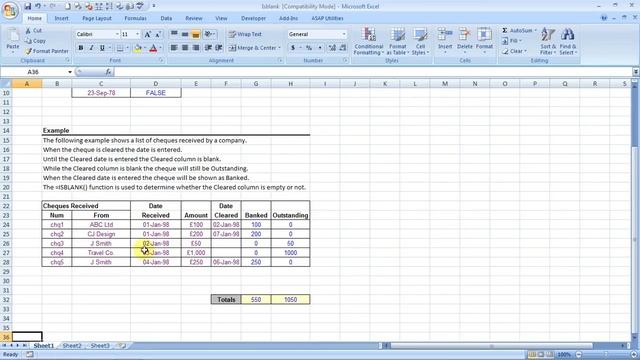This screenshot has height=360, width=640.
Task: Open the General number format dropdown
Action: (344, 34)
